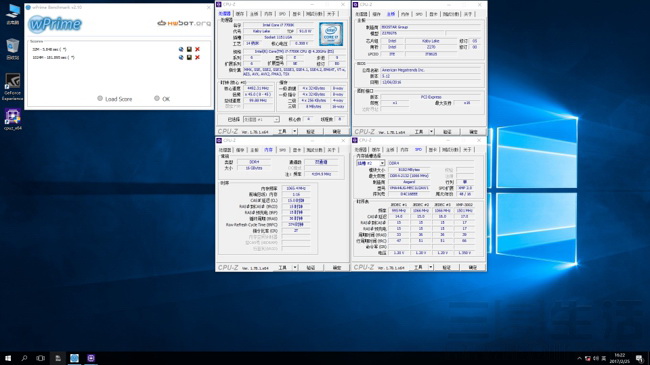This screenshot has height=365, width=650.
Task: Open the volume control in system tray
Action: 596,358
